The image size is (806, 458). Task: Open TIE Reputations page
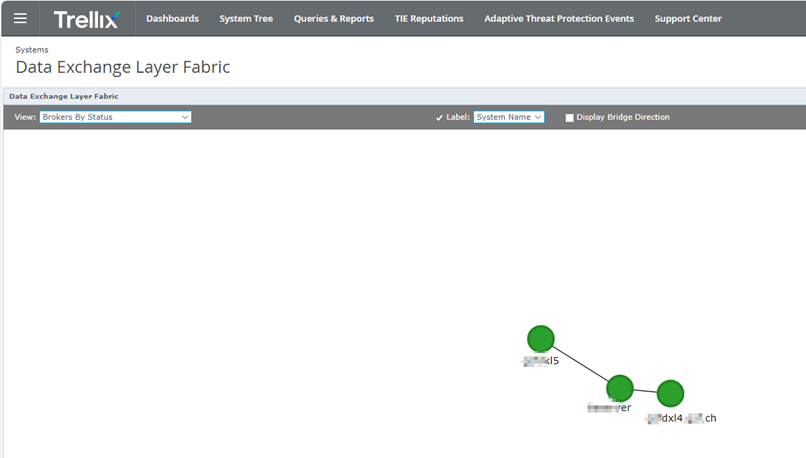click(429, 19)
